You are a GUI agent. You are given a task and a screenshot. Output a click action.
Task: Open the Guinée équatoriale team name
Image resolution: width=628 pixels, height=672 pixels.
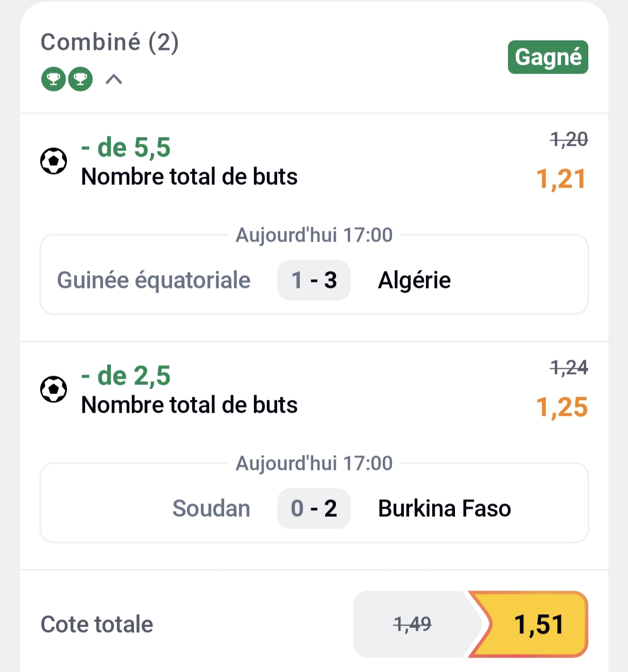(154, 280)
